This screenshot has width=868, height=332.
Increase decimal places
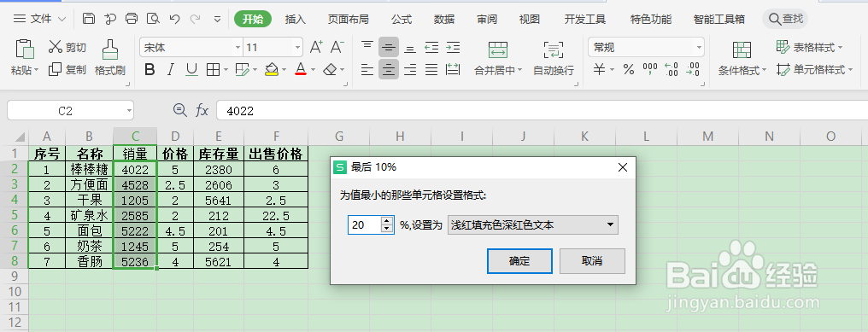(671, 70)
